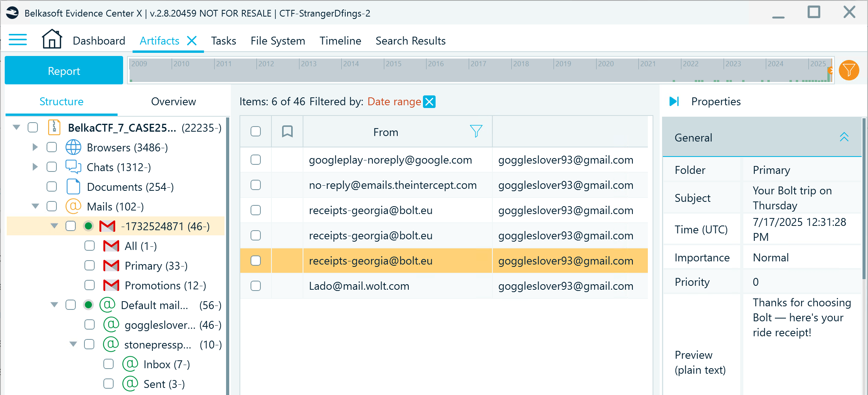Expand the Chats tree node
Image resolution: width=868 pixels, height=395 pixels.
35,167
